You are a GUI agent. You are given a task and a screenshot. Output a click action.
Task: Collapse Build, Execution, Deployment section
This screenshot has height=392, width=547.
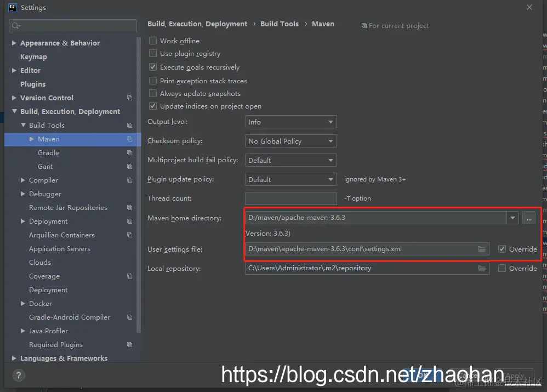[14, 112]
